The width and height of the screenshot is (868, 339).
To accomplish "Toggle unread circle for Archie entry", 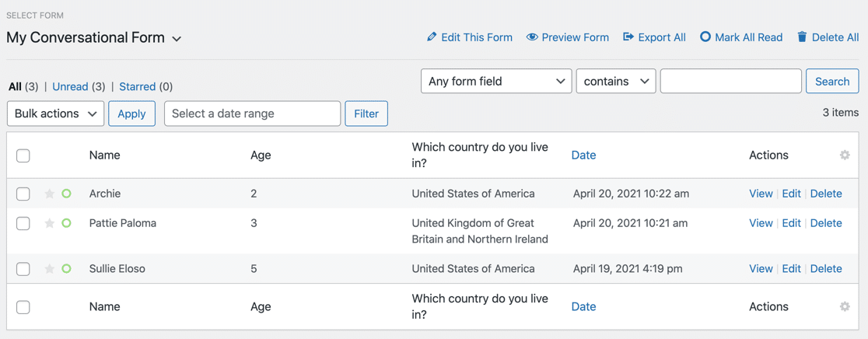I will 67,194.
